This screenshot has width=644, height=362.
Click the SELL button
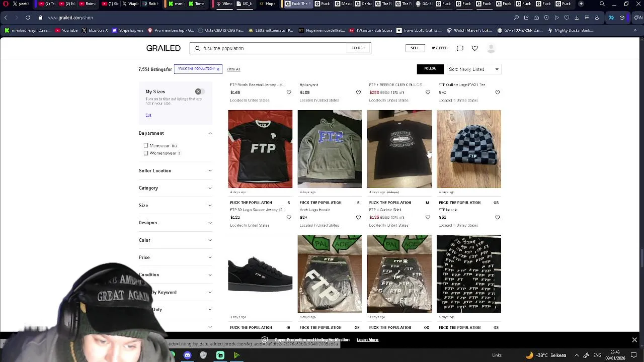(x=415, y=48)
